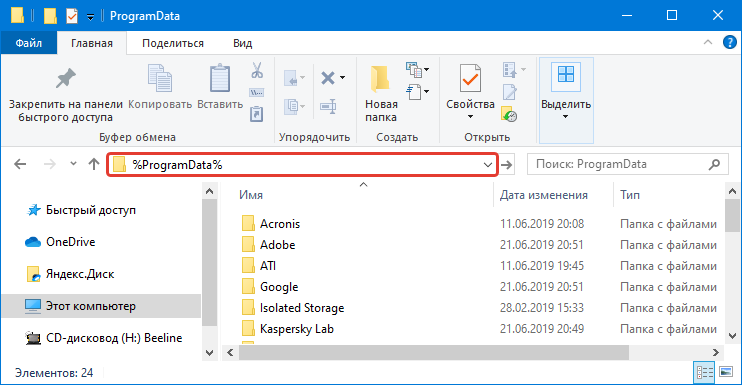Go forward with the right arrow button
742x385 pixels.
[50, 165]
